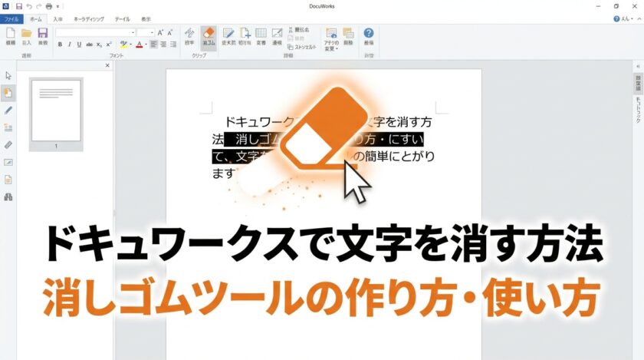Expand the quick access toolbar customize arrow

[58, 7]
